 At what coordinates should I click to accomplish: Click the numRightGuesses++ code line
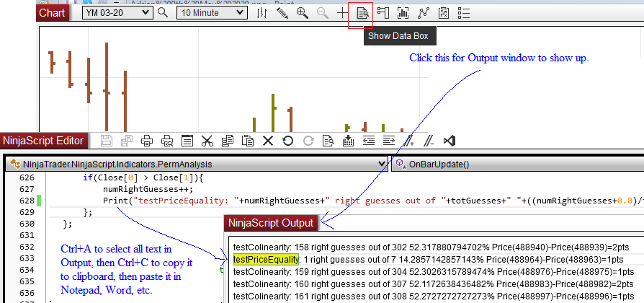pos(148,189)
